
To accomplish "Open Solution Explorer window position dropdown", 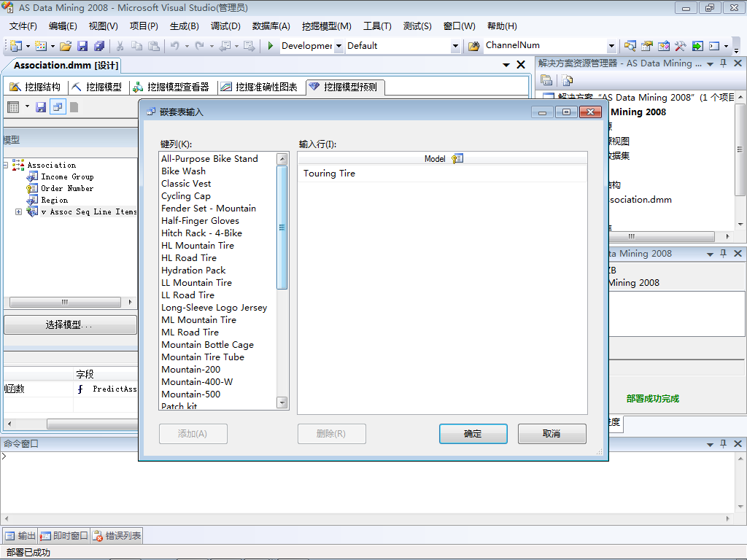I will click(710, 63).
